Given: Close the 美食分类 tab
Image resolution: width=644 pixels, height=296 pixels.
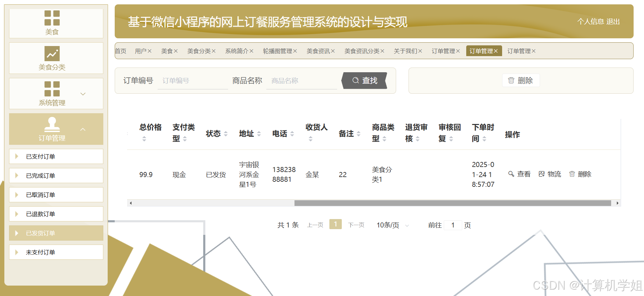Looking at the screenshot, I should [x=214, y=51].
